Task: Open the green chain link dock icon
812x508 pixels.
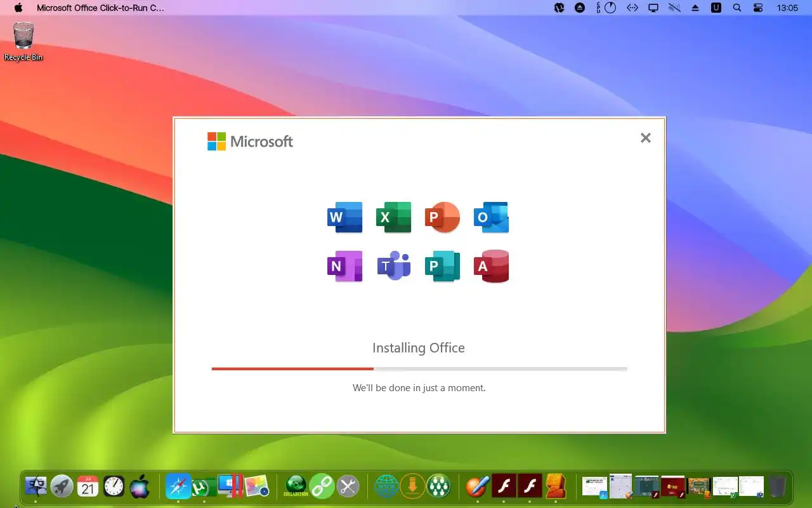Action: coord(322,486)
